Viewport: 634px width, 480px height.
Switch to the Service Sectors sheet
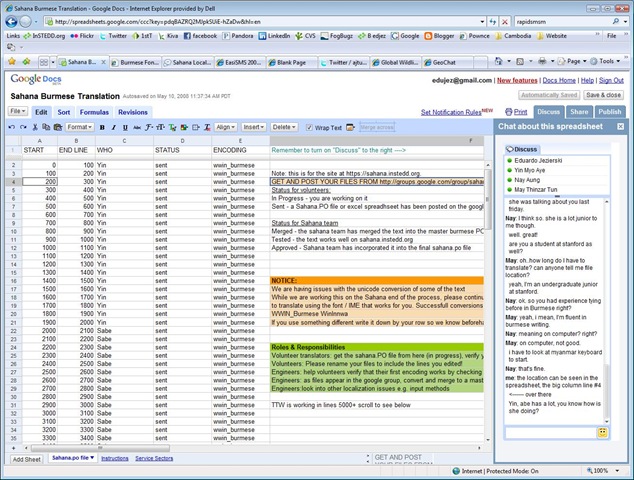point(154,458)
